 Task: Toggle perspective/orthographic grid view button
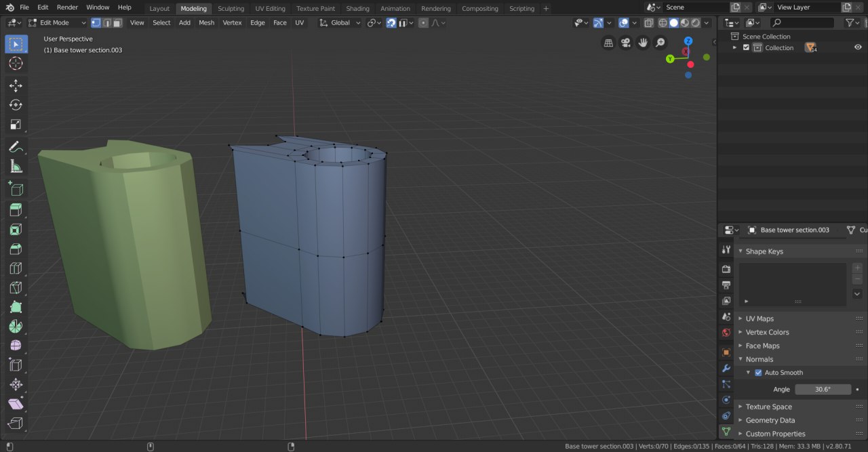[x=608, y=43]
